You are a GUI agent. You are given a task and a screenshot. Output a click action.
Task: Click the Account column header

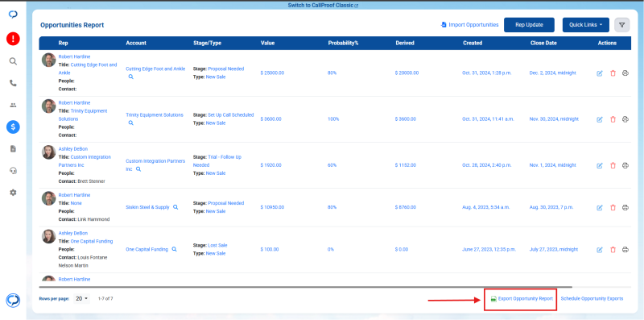click(136, 43)
